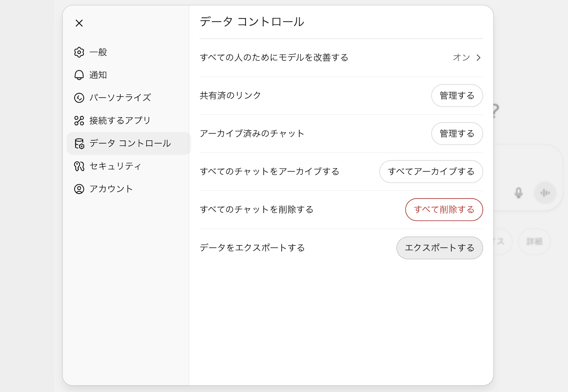
Task: Switch to the アカウント settings tab
Action: (111, 189)
